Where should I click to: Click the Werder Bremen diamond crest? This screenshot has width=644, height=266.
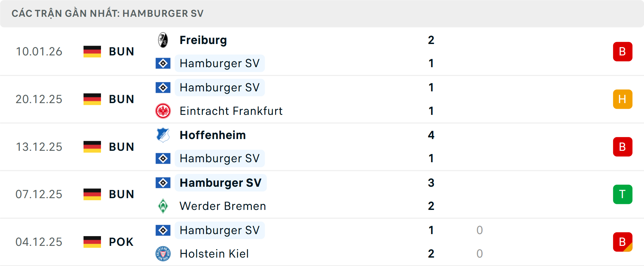point(163,206)
